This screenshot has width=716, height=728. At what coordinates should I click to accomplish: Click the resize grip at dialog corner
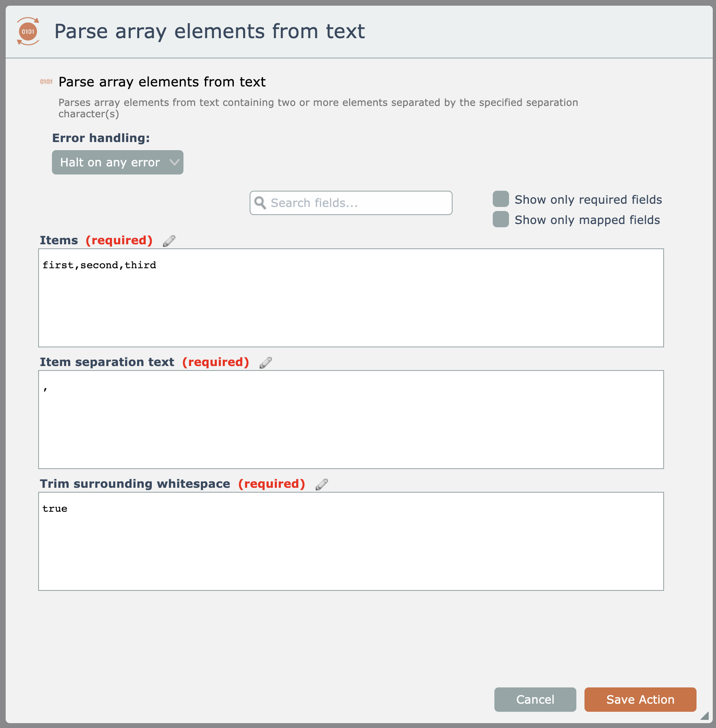(x=705, y=716)
